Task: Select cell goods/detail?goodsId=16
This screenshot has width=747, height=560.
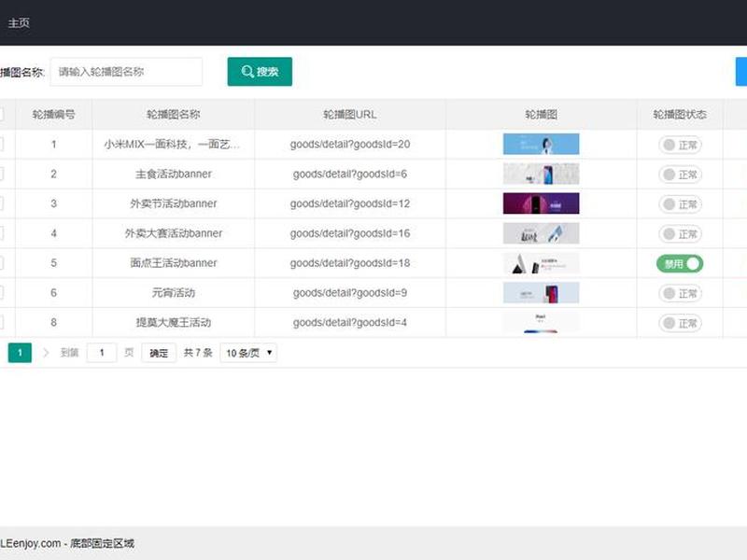Action: [350, 233]
